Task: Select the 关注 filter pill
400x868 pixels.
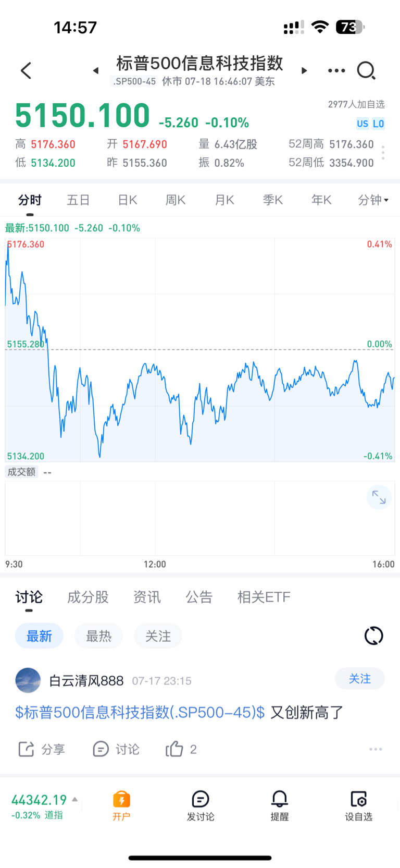Action: [x=158, y=636]
